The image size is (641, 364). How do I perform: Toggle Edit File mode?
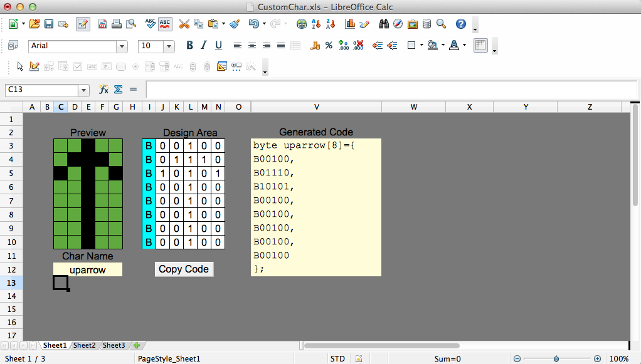click(83, 24)
